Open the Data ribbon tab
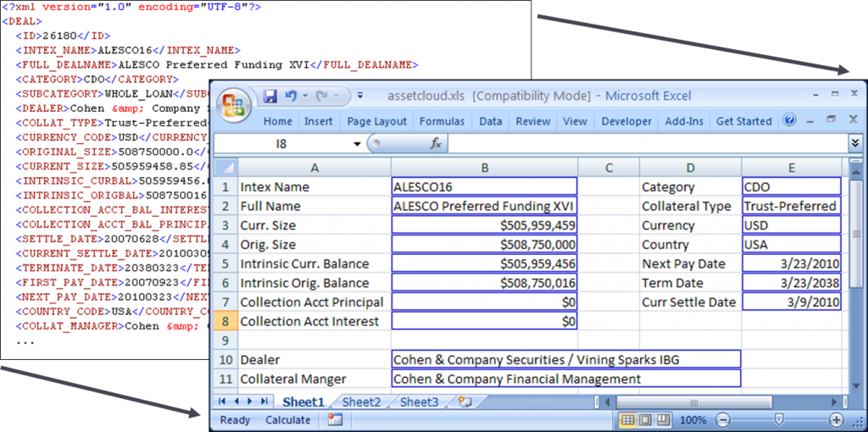This screenshot has height=432, width=868. 491,122
